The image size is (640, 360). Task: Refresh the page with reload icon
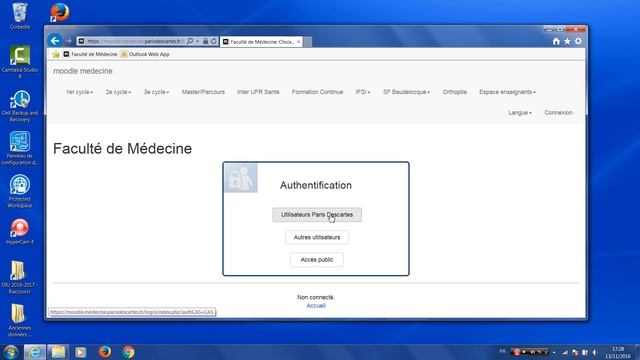[213, 41]
